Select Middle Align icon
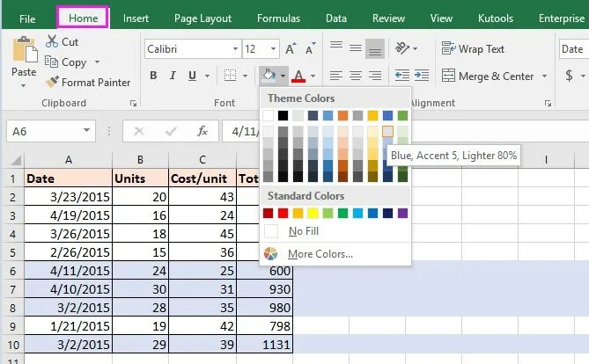This screenshot has height=364, width=589. point(356,48)
